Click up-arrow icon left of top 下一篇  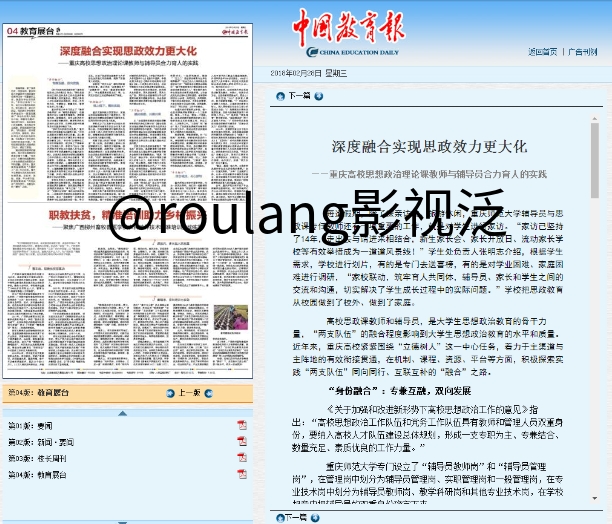pos(280,96)
